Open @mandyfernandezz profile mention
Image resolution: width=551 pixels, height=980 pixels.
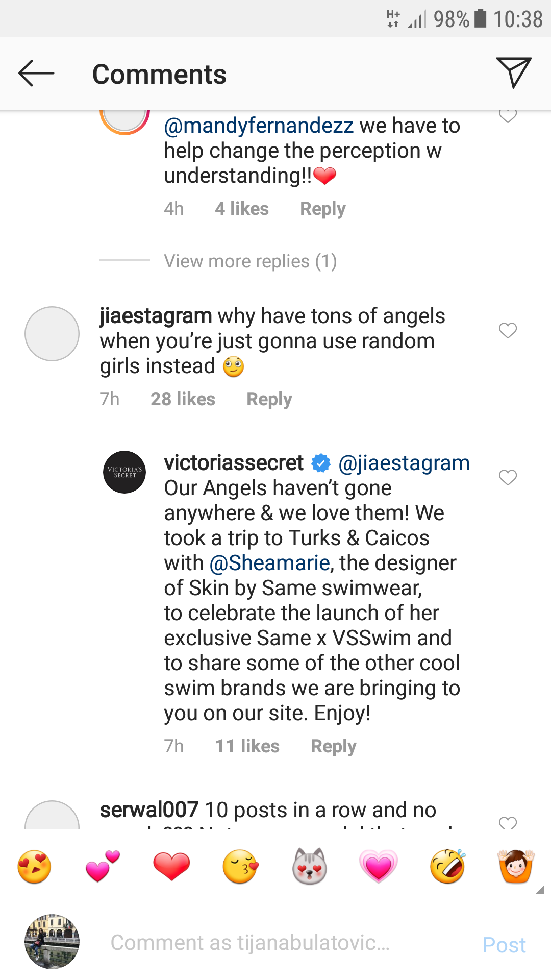pyautogui.click(x=259, y=126)
